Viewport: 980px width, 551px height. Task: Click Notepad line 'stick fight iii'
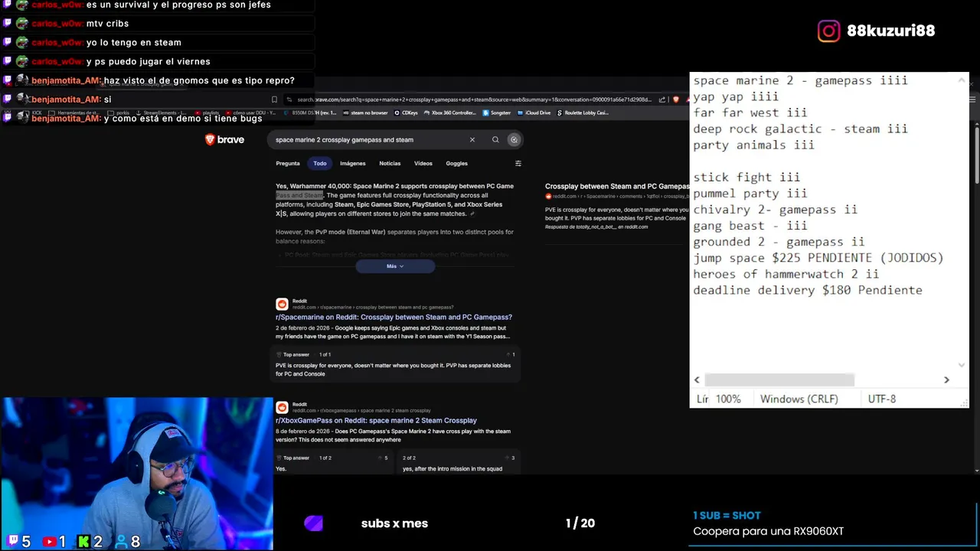746,177
